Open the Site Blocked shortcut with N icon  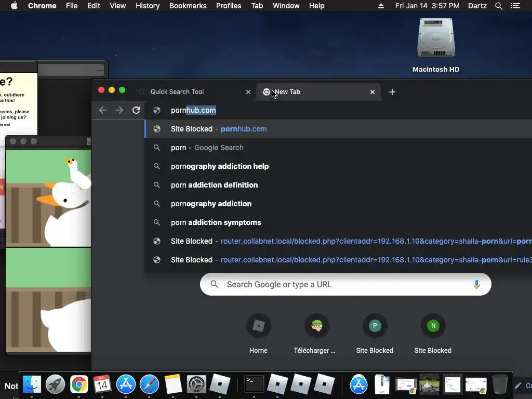tap(433, 334)
